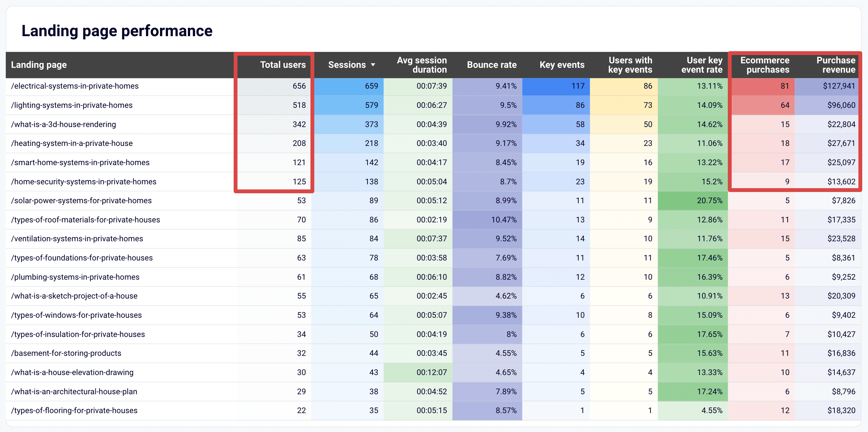
Task: Sort by Avg session duration header
Action: (422, 65)
